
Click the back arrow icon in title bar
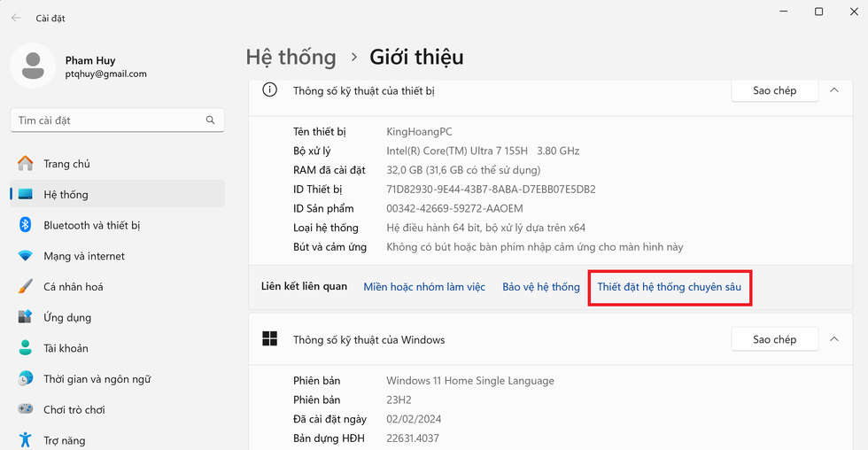pos(16,18)
